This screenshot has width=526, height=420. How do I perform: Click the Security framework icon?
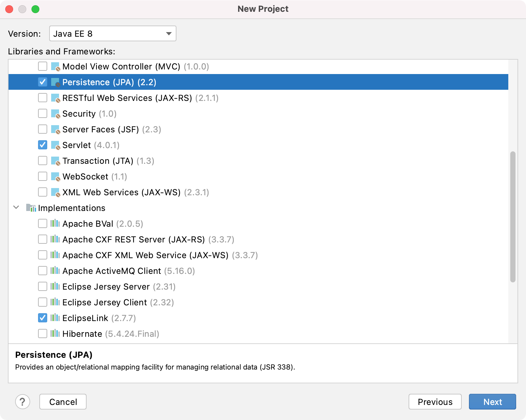click(x=55, y=114)
